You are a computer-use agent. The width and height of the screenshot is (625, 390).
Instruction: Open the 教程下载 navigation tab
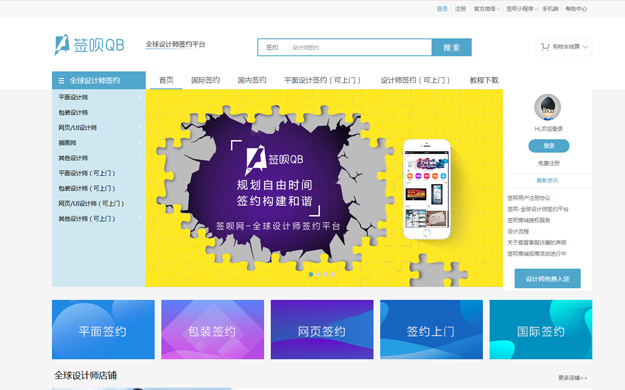coord(484,80)
